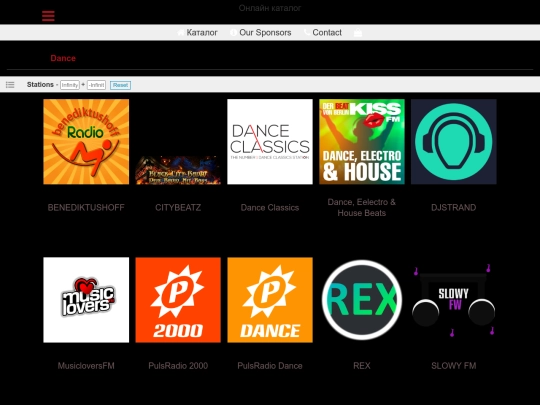Open the BENEDIKTUSHOFF radio logo
540x405 pixels.
(86, 142)
